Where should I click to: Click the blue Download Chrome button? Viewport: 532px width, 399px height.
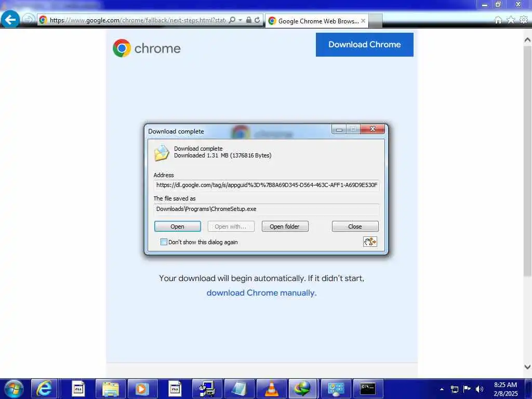[364, 45]
